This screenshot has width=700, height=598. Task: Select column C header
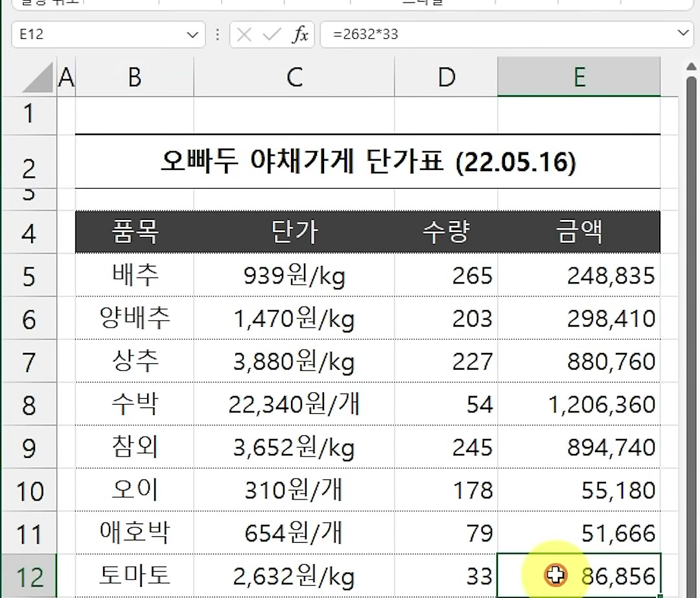(294, 77)
